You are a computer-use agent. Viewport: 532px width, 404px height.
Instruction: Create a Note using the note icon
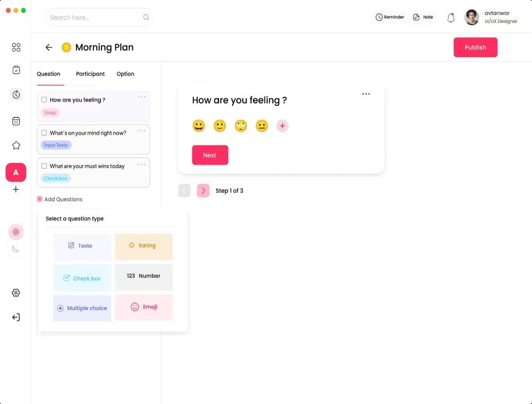[x=423, y=17]
